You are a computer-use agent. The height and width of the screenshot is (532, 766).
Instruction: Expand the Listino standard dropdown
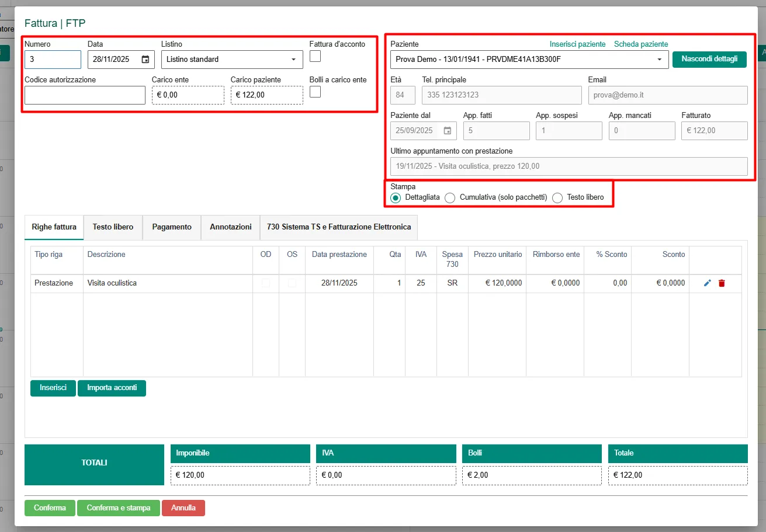[x=232, y=60]
